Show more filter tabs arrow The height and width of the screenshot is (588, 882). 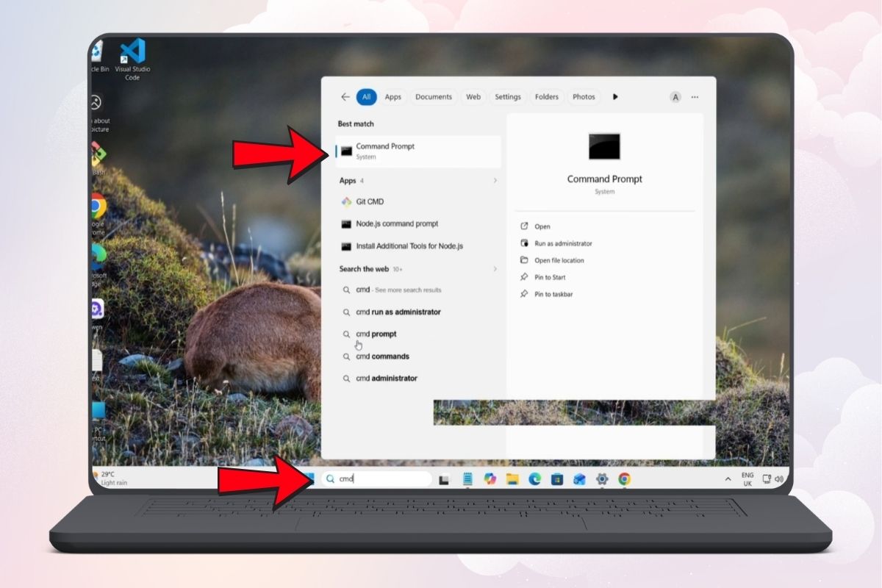615,97
